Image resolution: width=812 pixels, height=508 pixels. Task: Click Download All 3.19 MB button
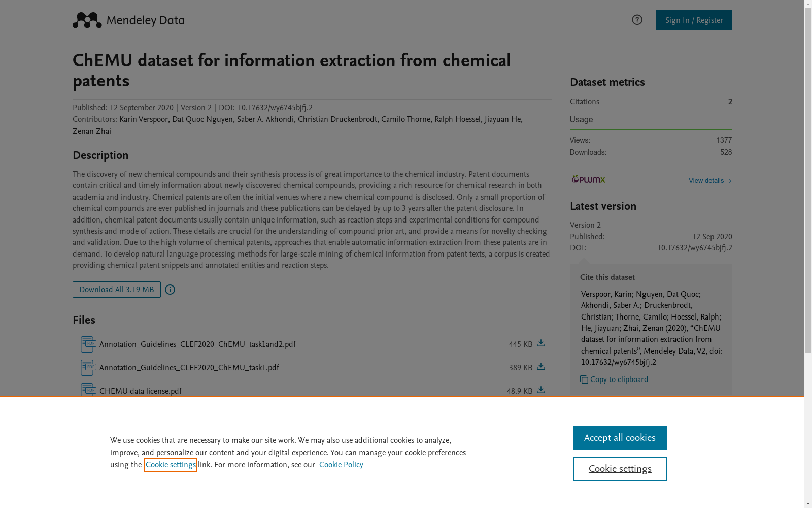(117, 290)
